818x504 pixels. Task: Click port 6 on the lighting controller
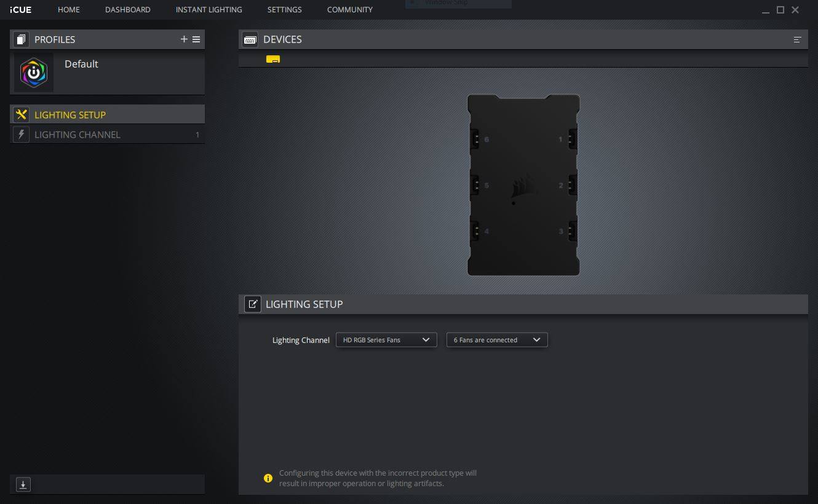click(x=475, y=139)
